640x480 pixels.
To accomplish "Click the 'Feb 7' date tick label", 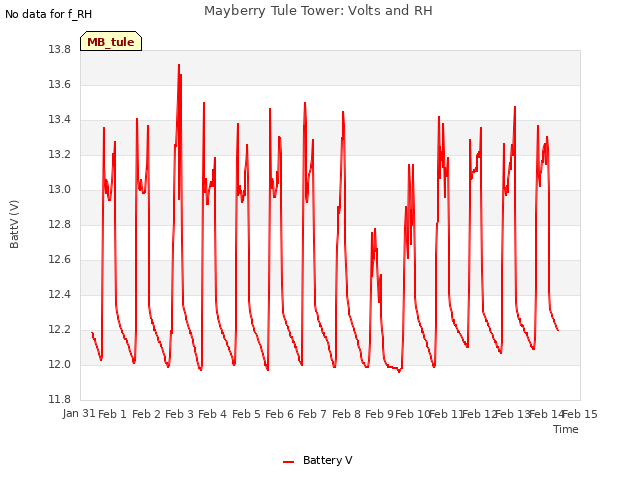I will (x=312, y=414).
